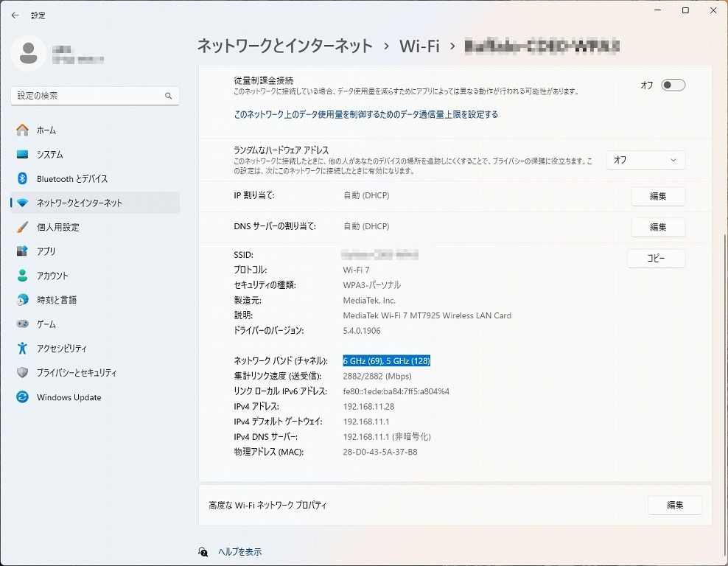Go to システム settings

tap(95, 154)
